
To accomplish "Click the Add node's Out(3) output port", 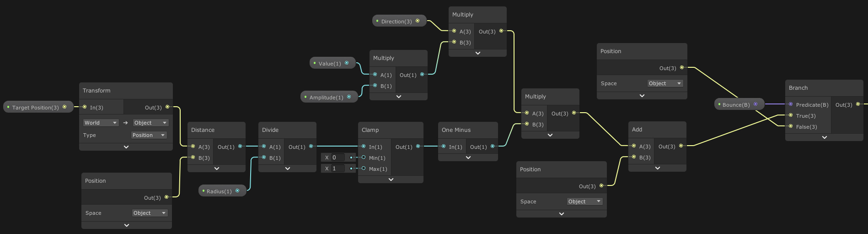I will [x=681, y=146].
